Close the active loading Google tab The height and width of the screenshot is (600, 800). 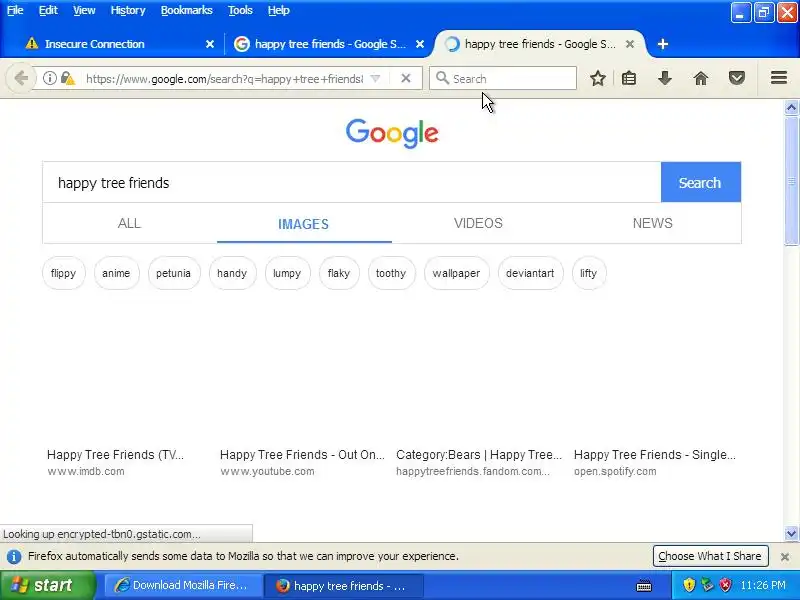point(630,44)
